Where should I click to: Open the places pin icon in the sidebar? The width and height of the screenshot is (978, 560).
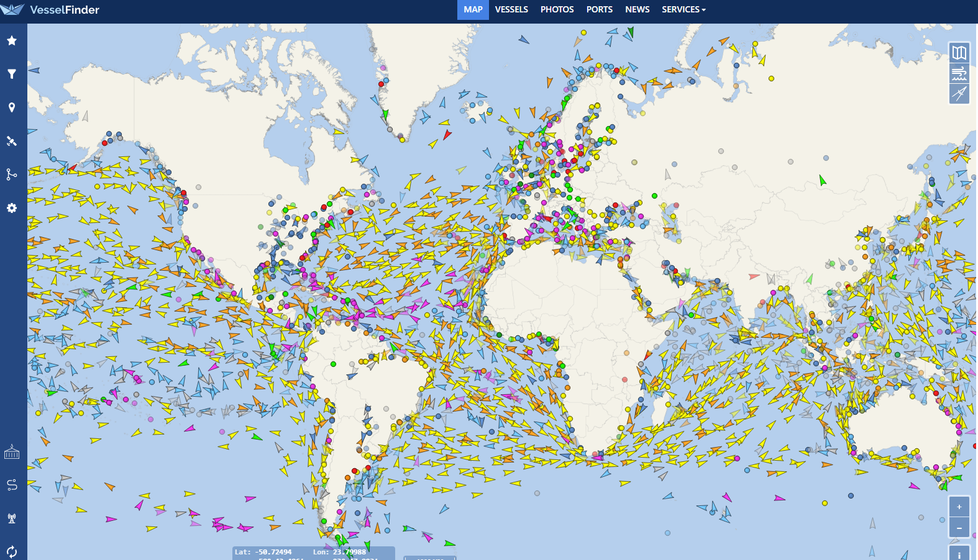coord(12,107)
